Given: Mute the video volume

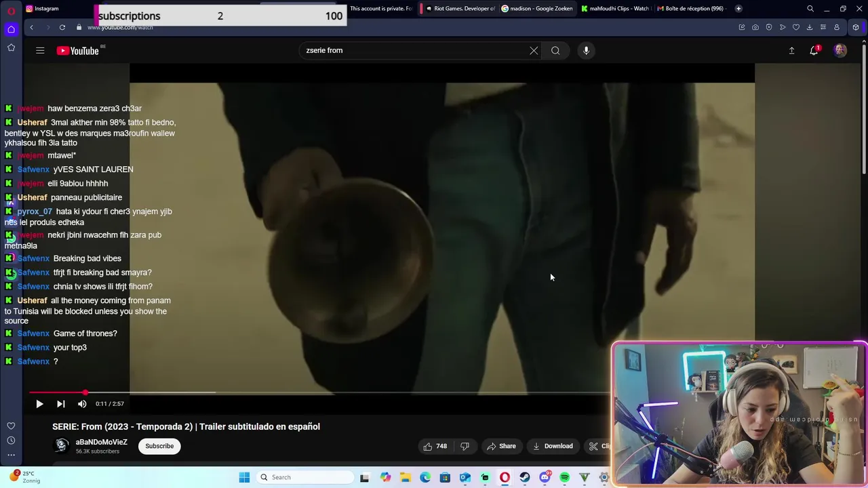Looking at the screenshot, I should [x=82, y=404].
